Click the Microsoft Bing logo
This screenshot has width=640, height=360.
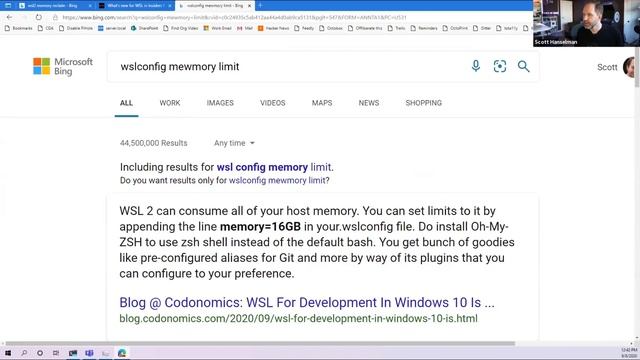pos(63,66)
